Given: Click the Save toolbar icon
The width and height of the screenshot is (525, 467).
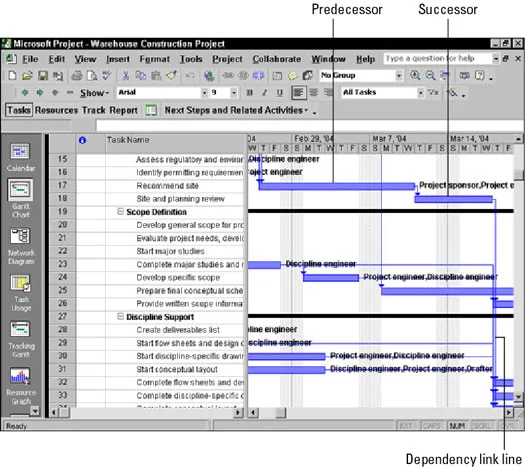Looking at the screenshot, I should [x=43, y=76].
